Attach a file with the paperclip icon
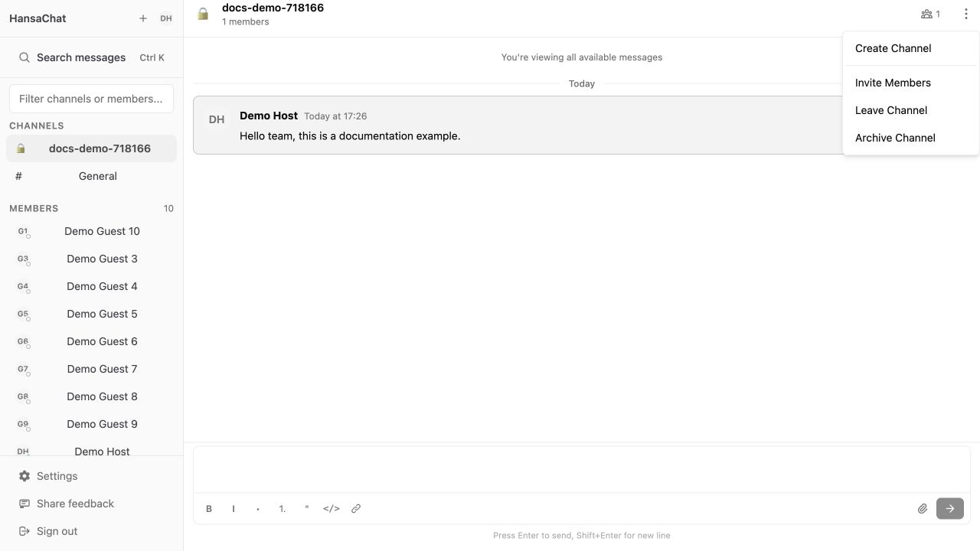980x551 pixels. tap(923, 509)
